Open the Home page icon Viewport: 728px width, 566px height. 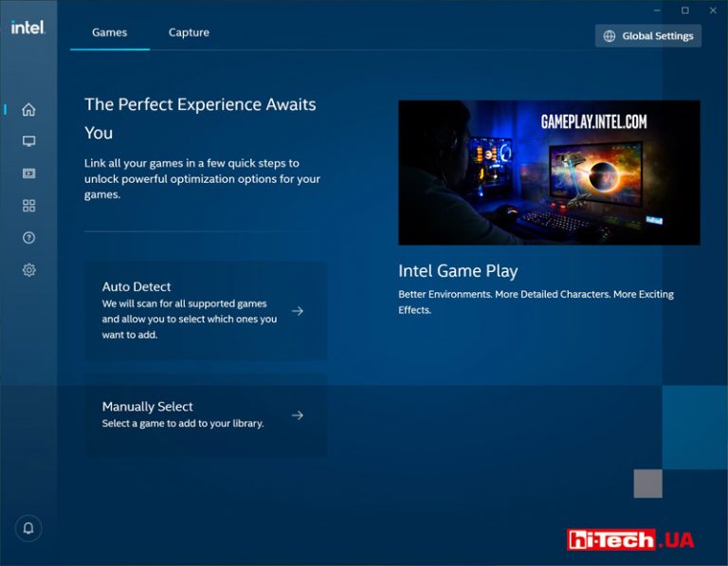pos(28,110)
